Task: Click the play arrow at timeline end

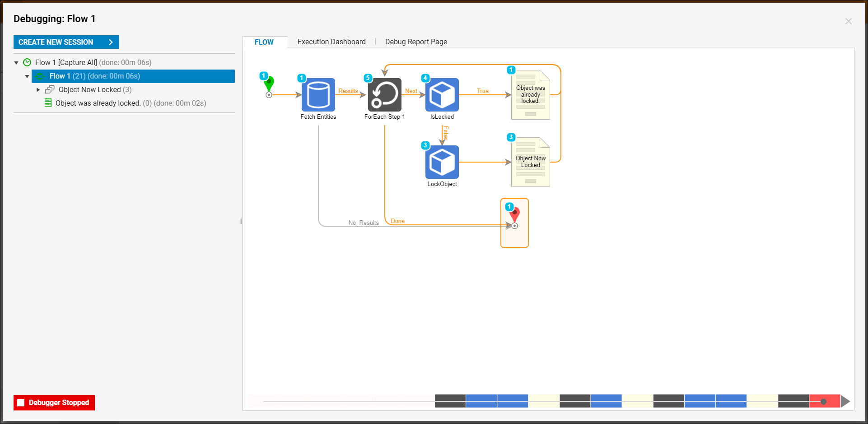Action: click(x=845, y=401)
